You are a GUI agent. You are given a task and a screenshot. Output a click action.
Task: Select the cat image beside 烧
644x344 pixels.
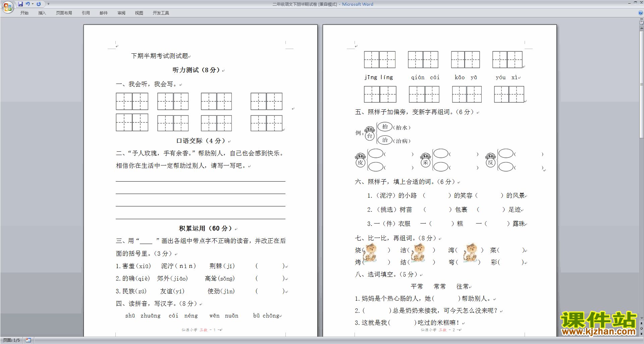point(370,253)
